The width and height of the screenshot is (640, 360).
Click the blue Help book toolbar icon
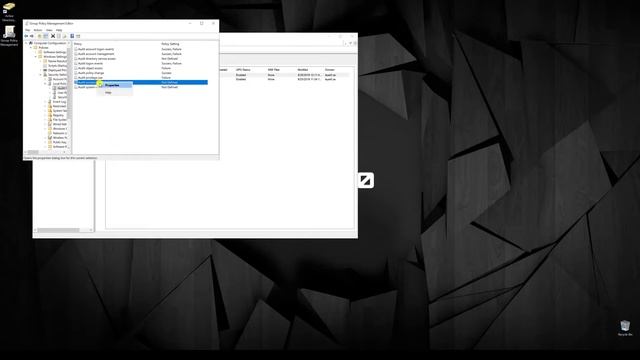72,36
